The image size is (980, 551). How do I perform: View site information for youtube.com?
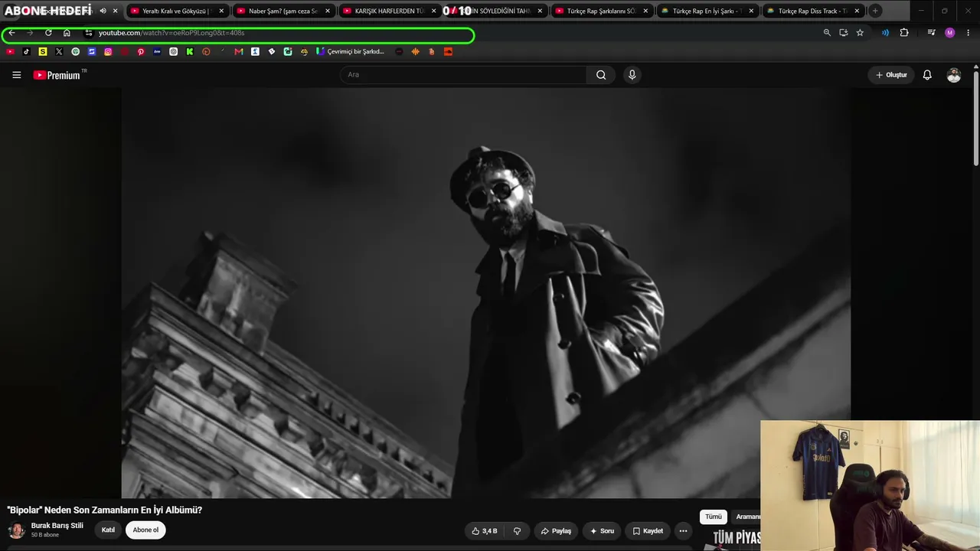[x=89, y=33]
